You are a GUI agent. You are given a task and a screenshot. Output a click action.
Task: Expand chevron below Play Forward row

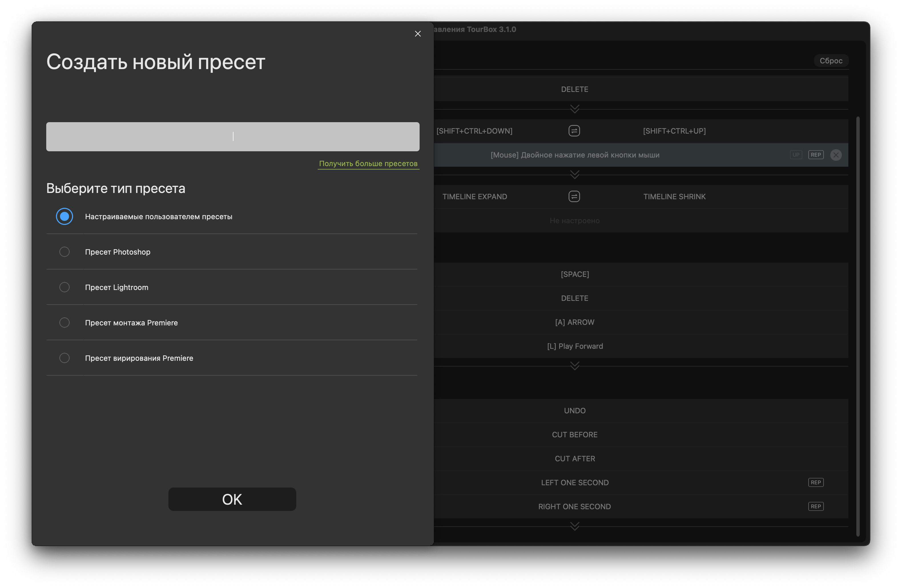(575, 366)
